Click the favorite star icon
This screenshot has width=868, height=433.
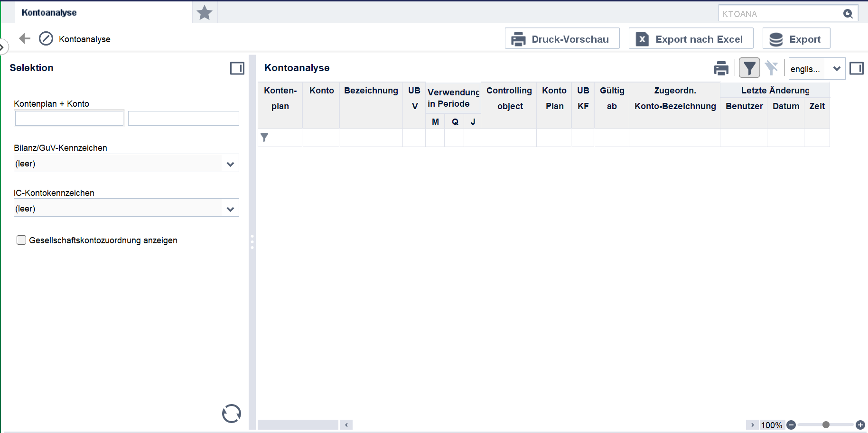pos(205,13)
